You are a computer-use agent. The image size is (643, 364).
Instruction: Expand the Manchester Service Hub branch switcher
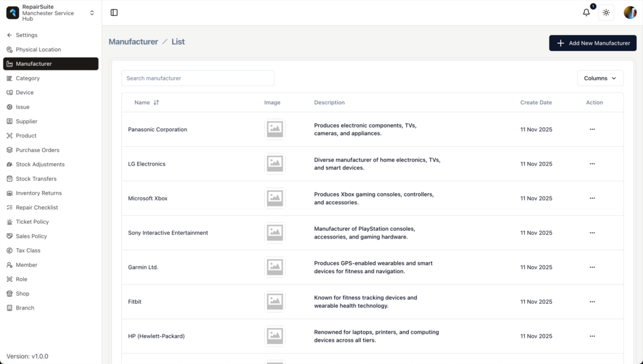pyautogui.click(x=92, y=13)
